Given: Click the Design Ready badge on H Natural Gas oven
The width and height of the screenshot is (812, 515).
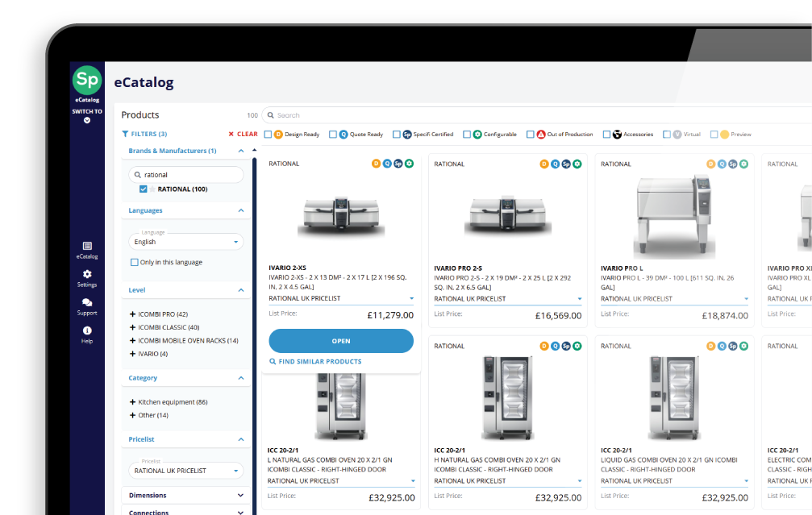Looking at the screenshot, I should (x=543, y=346).
